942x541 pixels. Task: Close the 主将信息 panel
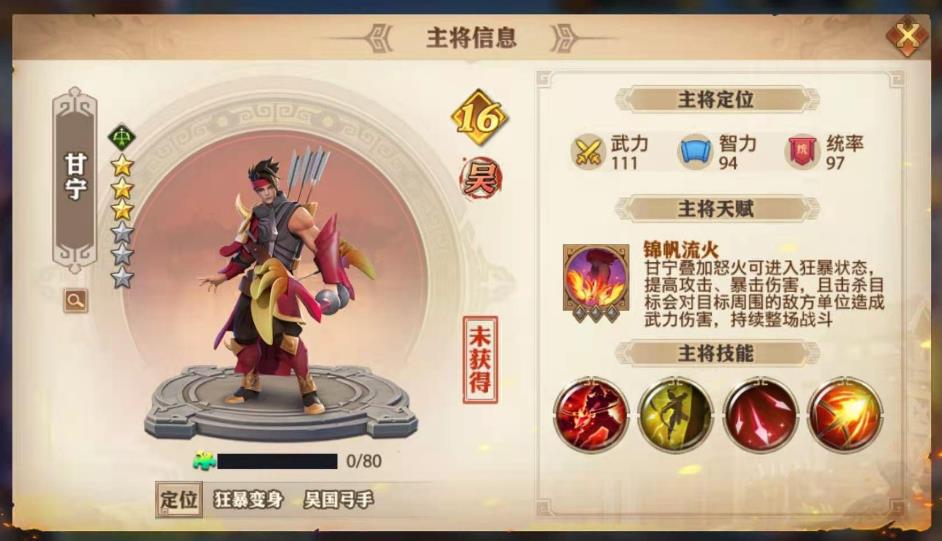(x=907, y=35)
